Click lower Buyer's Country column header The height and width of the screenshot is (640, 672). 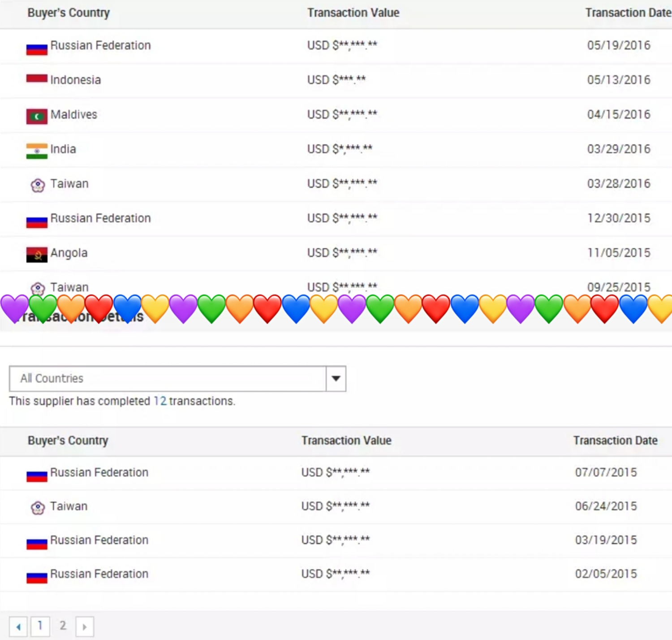tap(68, 441)
